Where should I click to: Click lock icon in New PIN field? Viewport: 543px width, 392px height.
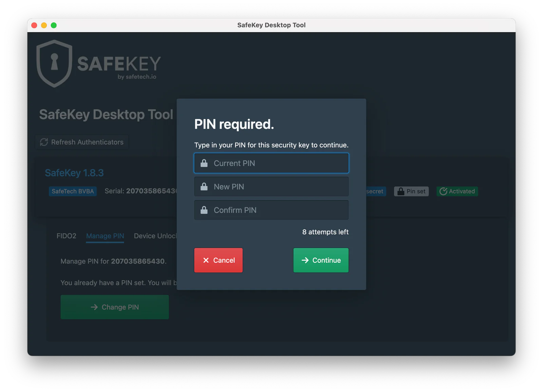pyautogui.click(x=204, y=187)
